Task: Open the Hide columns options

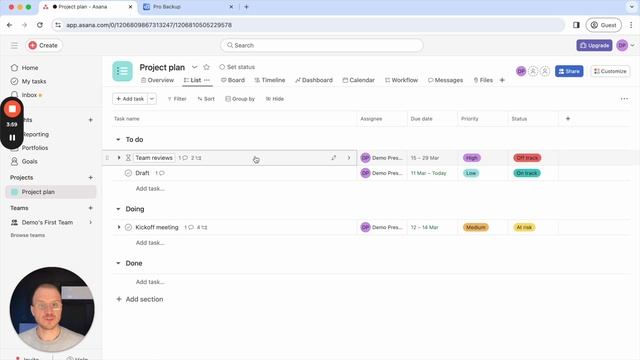Action: pyautogui.click(x=275, y=99)
